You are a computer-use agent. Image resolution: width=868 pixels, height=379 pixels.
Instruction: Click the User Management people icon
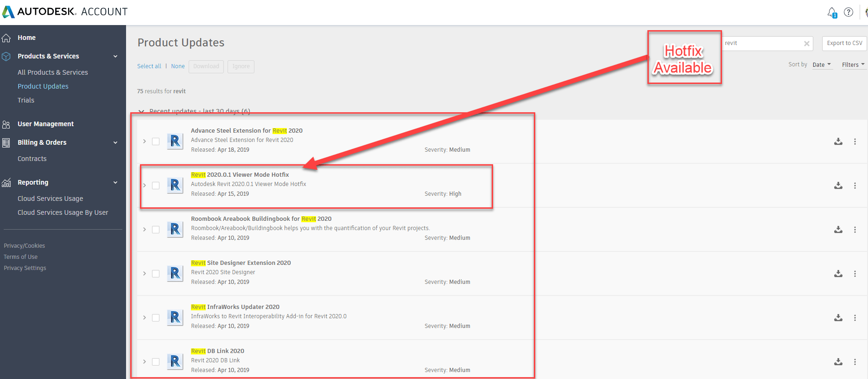(x=6, y=124)
